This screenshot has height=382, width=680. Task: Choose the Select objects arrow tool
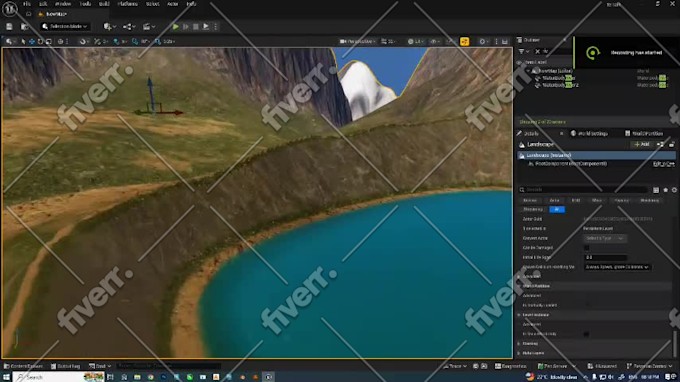coord(23,42)
